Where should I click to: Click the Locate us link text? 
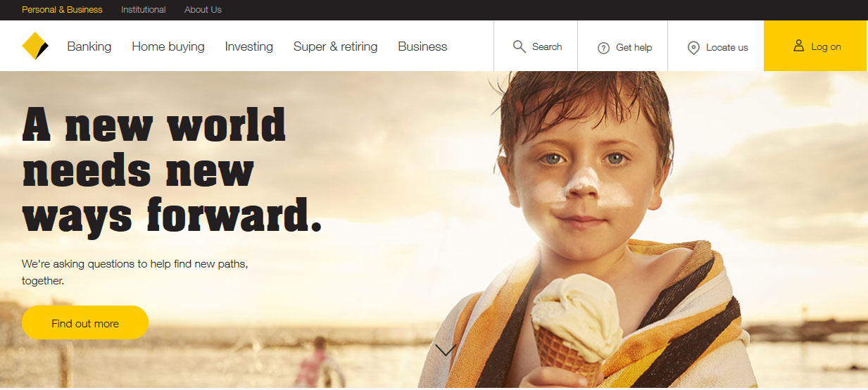[x=727, y=47]
